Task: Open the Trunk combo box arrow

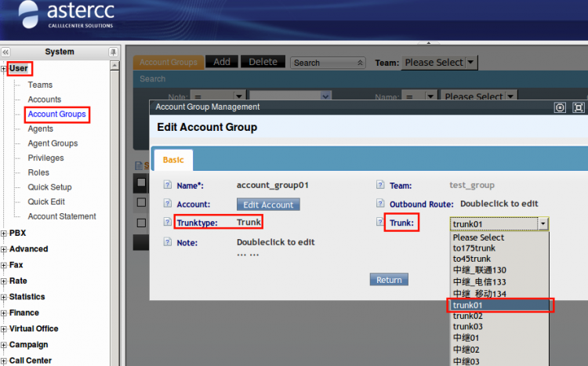Action: point(543,224)
